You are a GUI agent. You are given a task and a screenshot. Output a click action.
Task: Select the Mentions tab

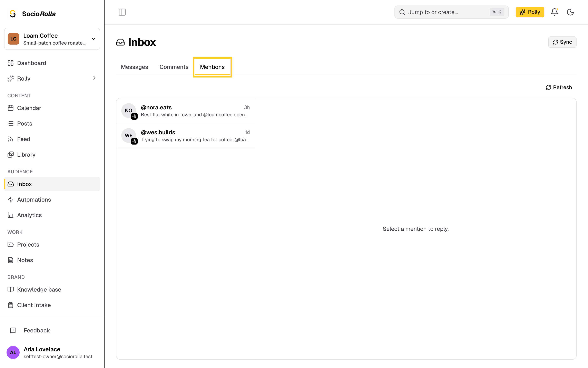click(x=212, y=67)
